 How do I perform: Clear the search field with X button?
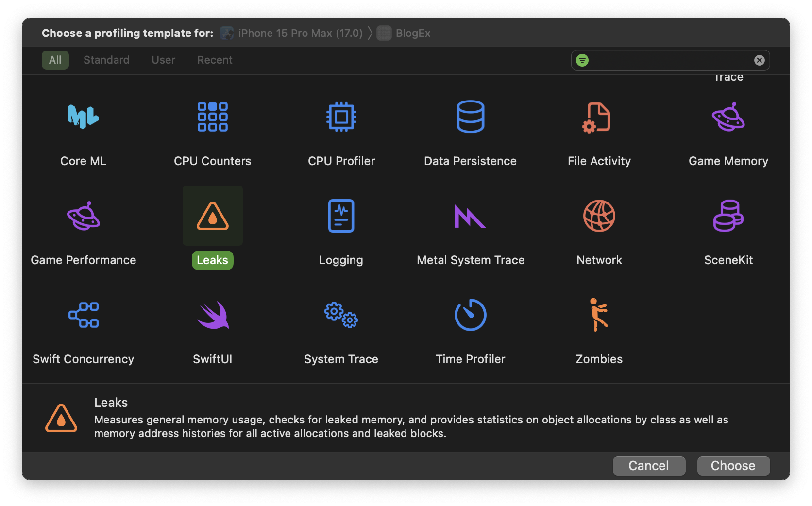[760, 60]
